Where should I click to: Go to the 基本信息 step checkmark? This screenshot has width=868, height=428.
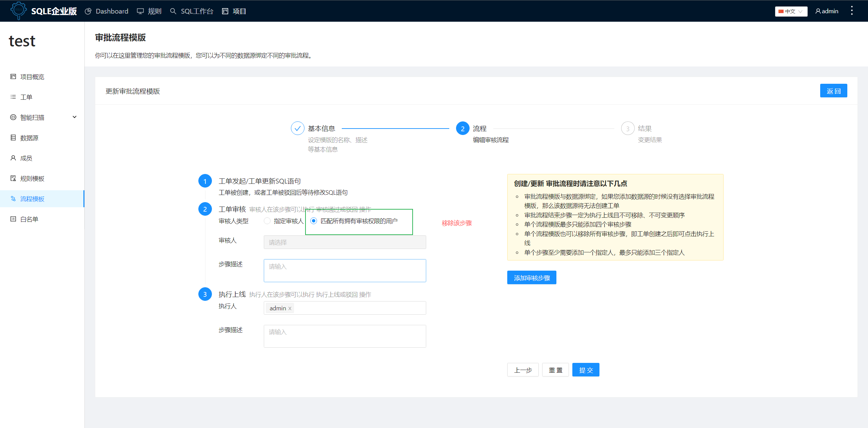297,129
